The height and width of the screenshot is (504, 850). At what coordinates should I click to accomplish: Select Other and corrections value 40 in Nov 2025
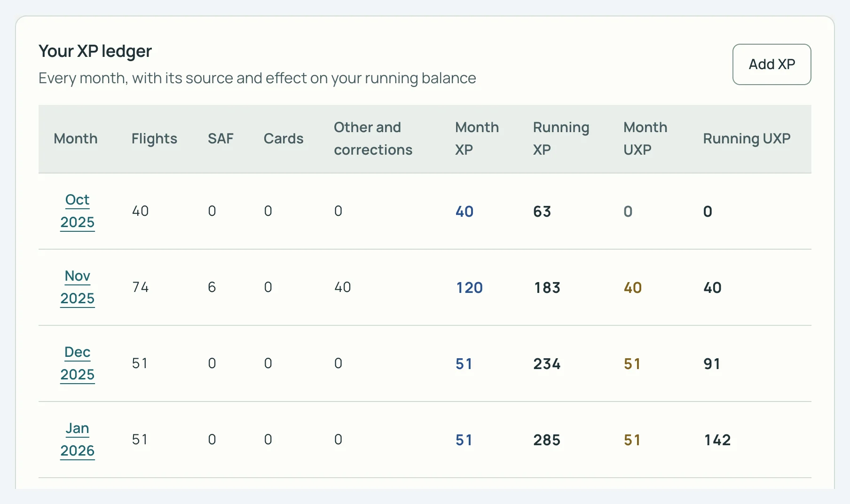pyautogui.click(x=343, y=287)
